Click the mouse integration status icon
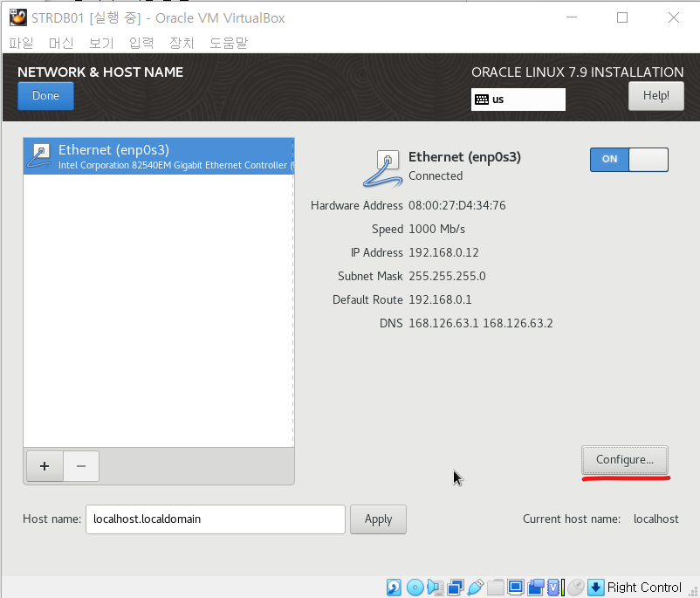 (576, 587)
